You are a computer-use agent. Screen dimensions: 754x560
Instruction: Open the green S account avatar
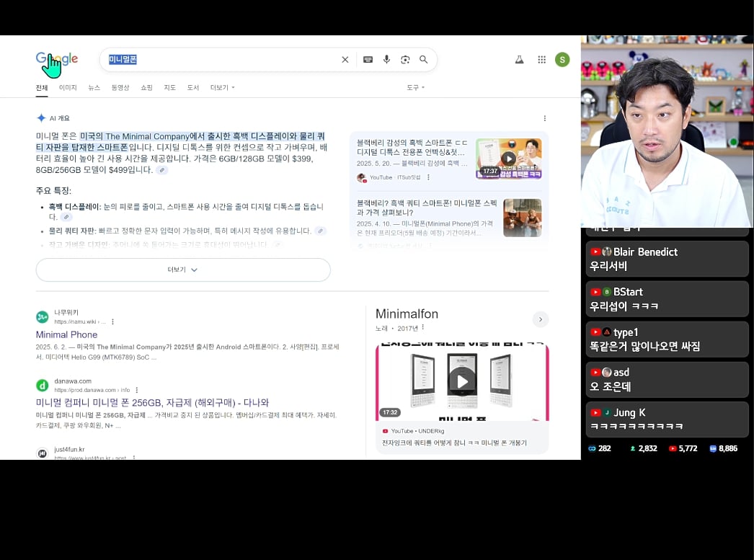pos(562,60)
